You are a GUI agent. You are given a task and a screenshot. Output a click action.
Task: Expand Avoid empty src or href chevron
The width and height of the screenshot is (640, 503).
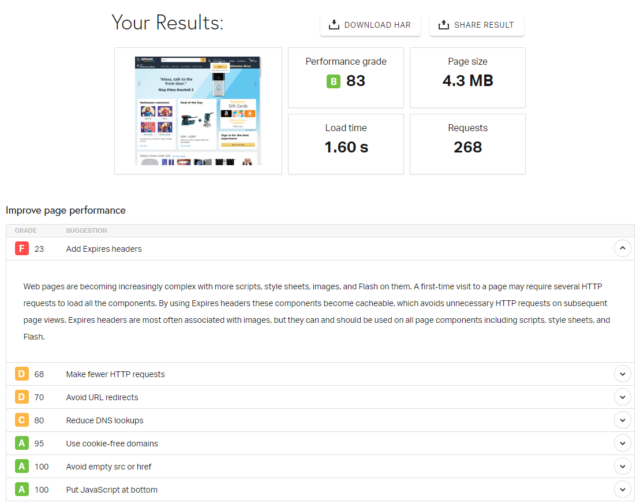(x=622, y=466)
